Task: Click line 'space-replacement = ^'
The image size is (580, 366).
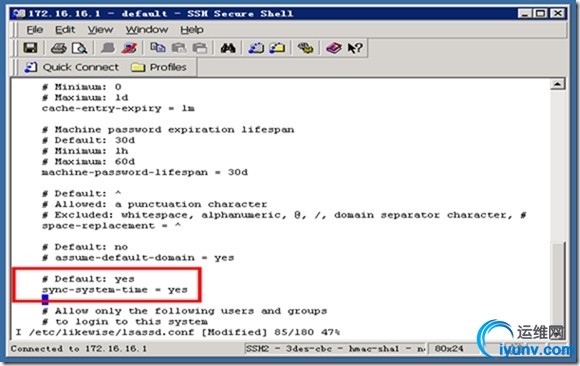Action: pos(111,226)
